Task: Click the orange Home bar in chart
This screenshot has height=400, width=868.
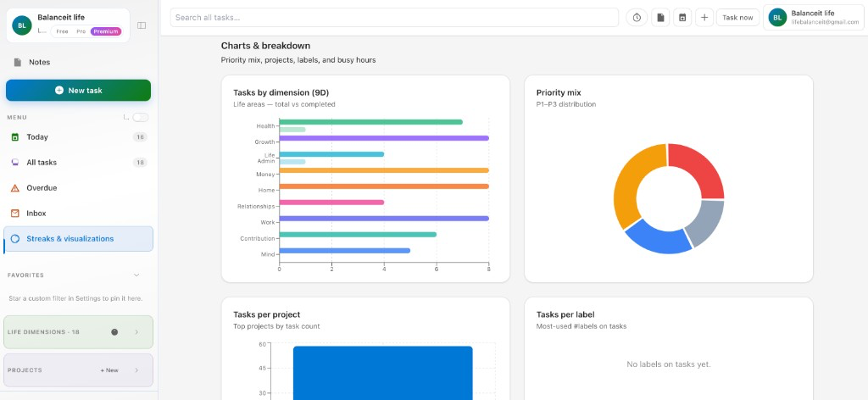Action: coord(384,186)
